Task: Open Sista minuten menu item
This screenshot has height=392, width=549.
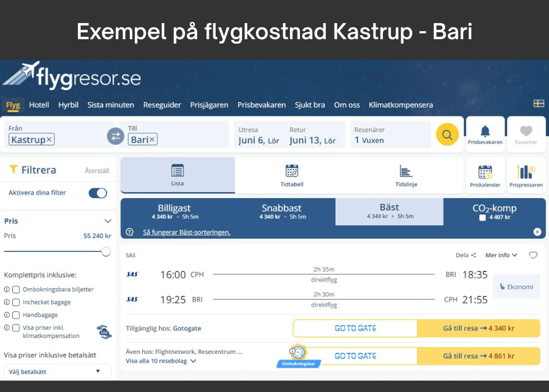Action: 111,105
